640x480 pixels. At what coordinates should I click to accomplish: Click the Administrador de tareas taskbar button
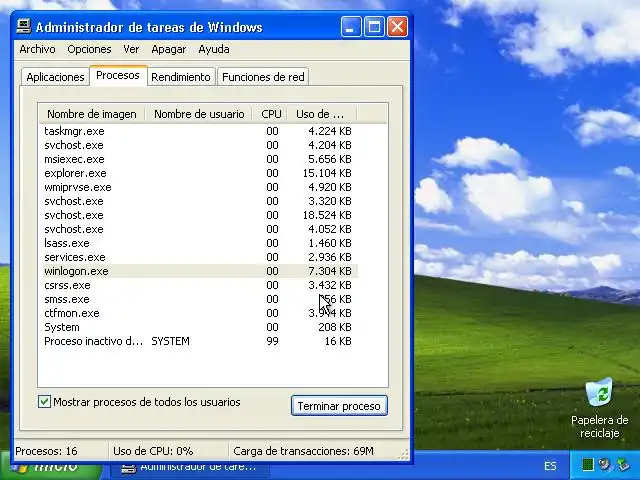tap(189, 468)
